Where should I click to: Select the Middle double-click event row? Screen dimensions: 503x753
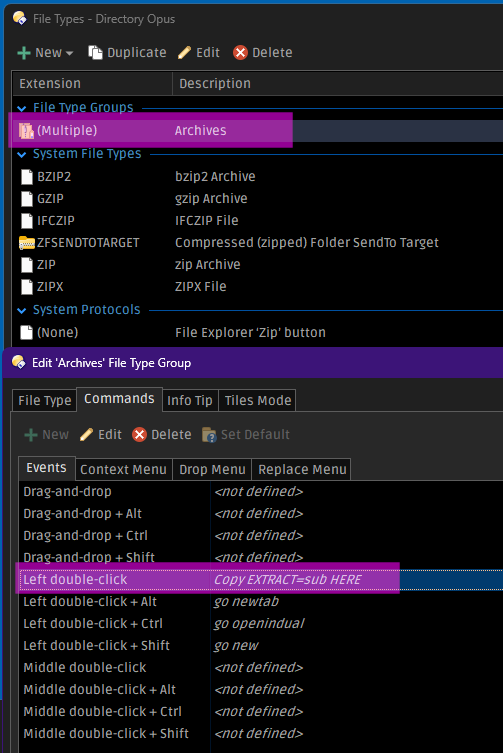click(x=261, y=668)
